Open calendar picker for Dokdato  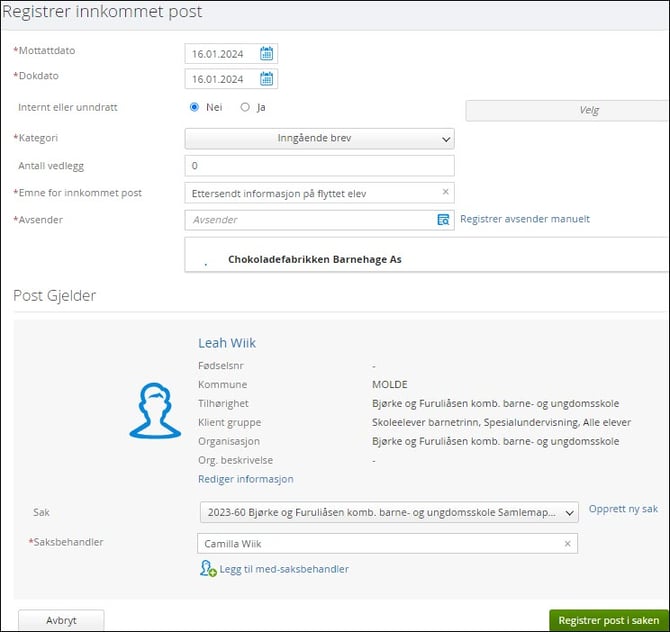tap(267, 79)
